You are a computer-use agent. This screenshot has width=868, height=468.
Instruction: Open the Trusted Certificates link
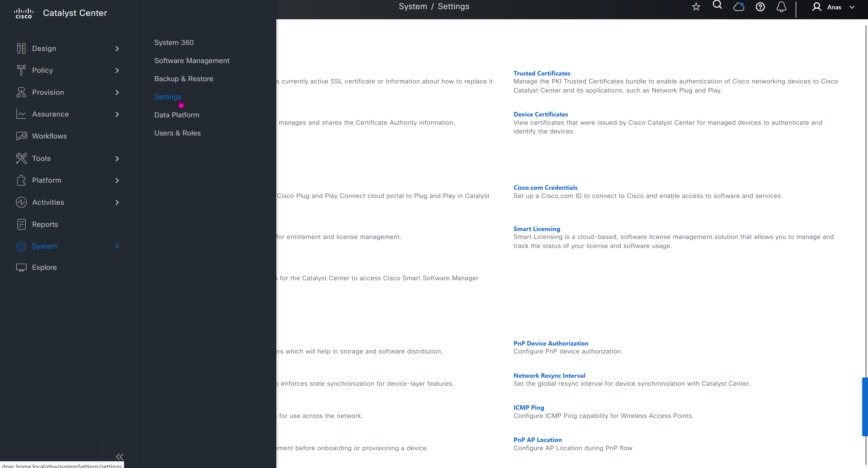(x=541, y=73)
